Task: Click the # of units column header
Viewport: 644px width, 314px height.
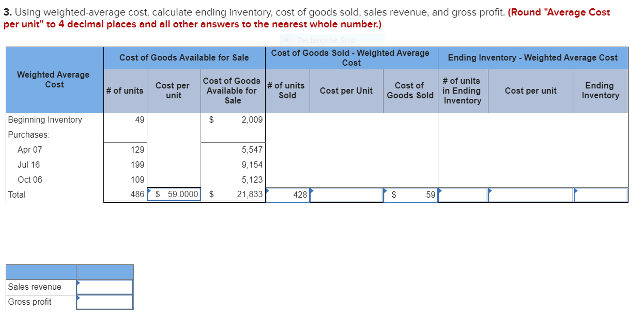Action: (125, 91)
